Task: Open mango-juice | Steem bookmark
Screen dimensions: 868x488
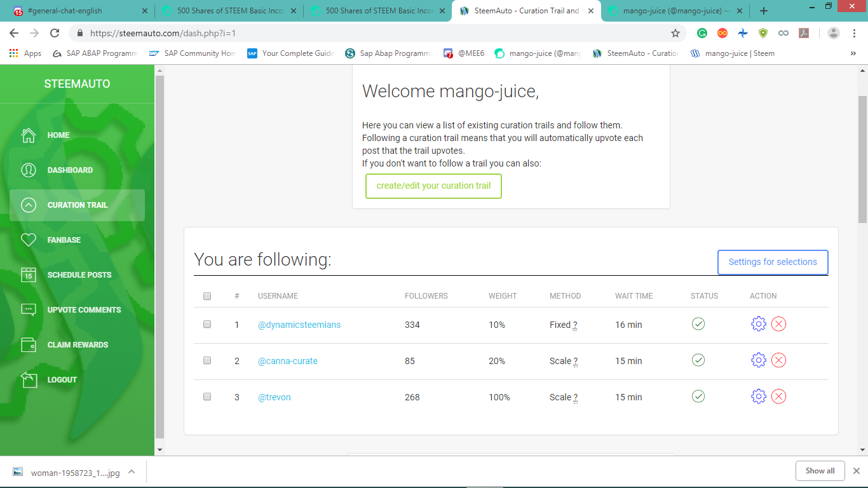Action: 732,53
